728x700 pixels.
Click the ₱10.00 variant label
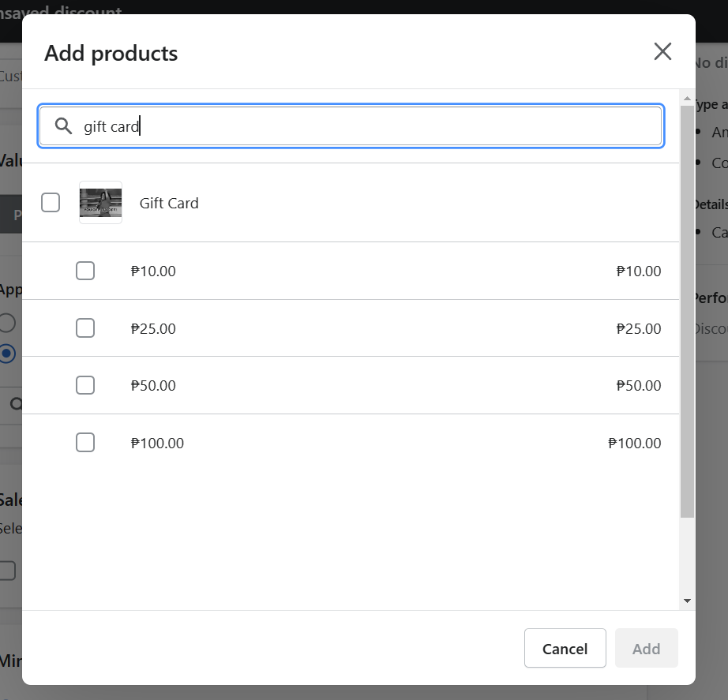point(153,271)
